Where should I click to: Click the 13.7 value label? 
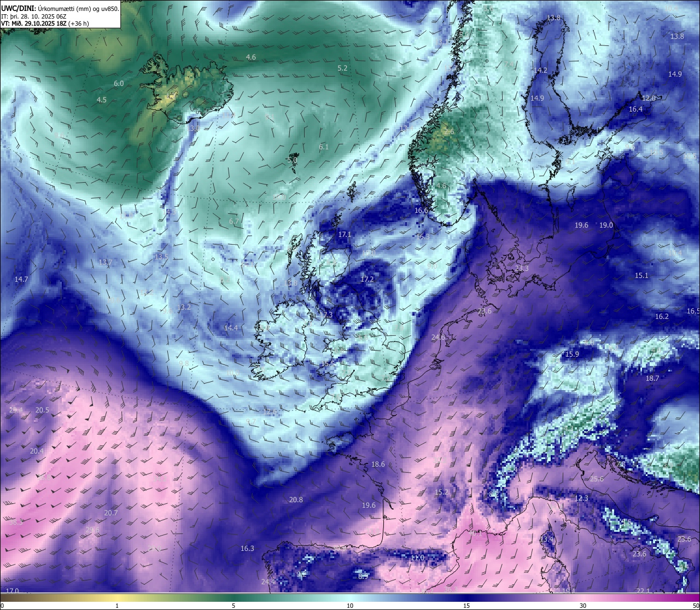tap(106, 263)
